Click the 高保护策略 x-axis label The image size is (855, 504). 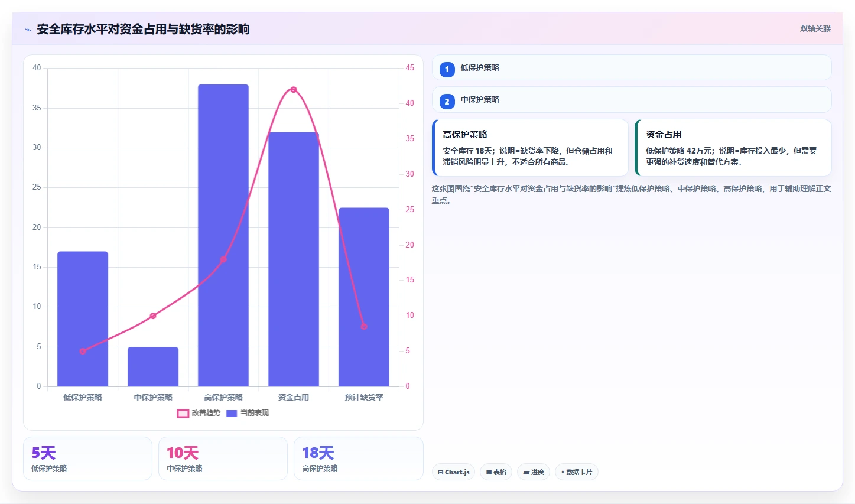pos(223,397)
